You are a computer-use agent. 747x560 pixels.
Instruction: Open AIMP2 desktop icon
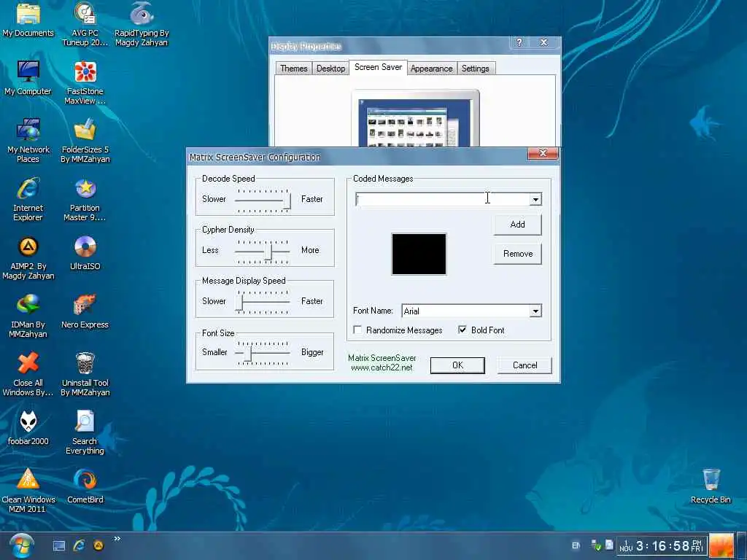(28, 257)
